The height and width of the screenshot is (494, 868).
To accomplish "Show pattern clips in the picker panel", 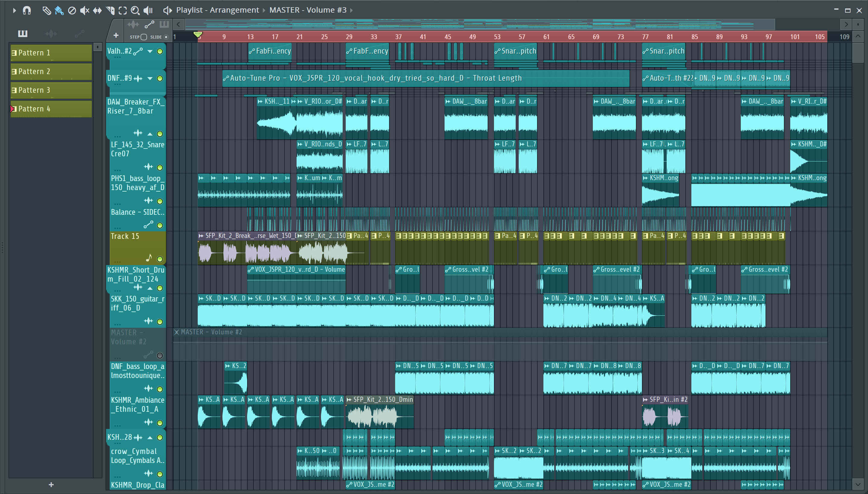I will [23, 33].
